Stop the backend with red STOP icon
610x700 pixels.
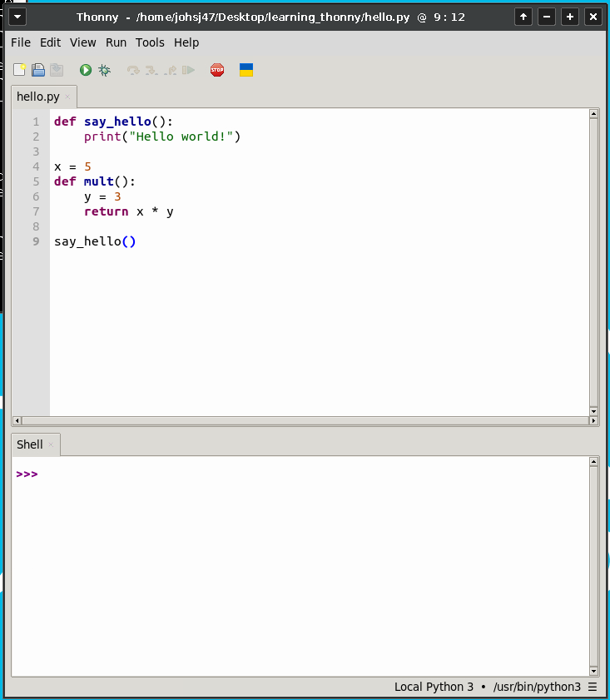pos(217,70)
